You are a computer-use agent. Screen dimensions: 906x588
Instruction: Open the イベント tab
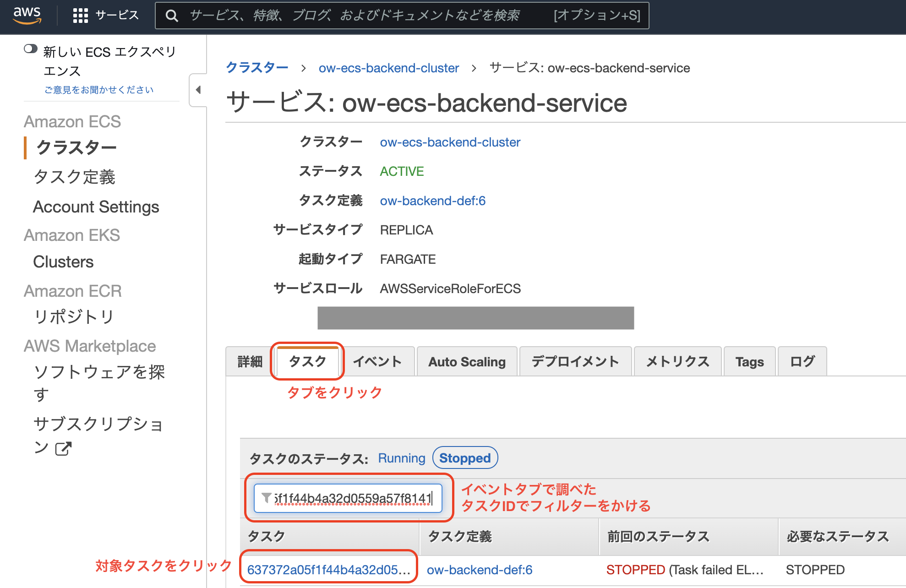click(x=377, y=361)
